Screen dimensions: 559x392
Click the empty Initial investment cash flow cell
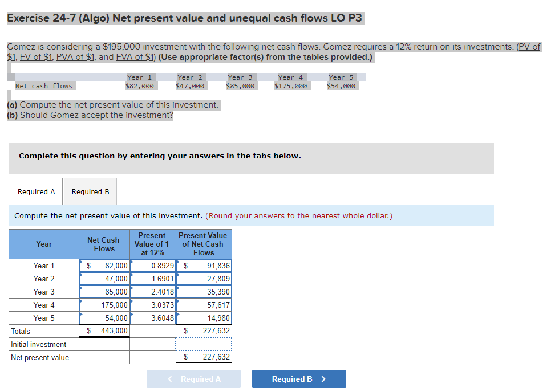click(x=105, y=344)
